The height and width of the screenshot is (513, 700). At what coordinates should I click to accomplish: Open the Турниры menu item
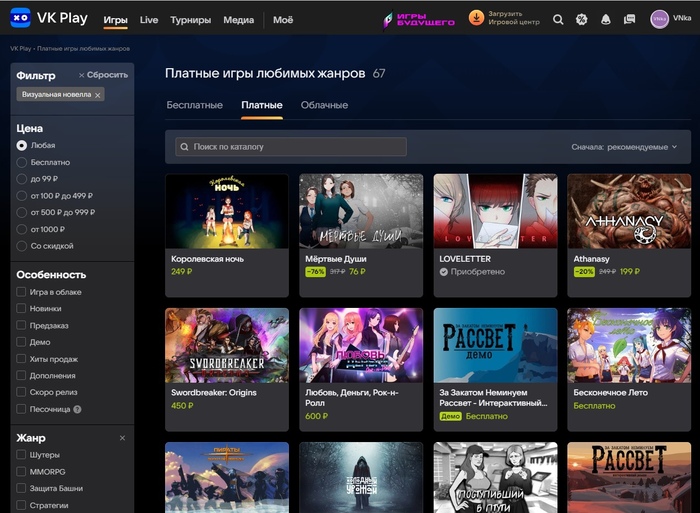pyautogui.click(x=191, y=20)
